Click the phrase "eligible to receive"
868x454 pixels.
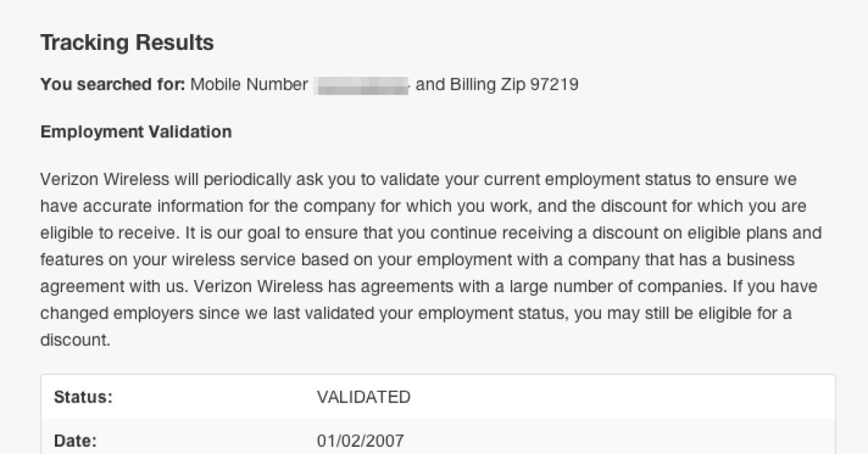point(107,234)
